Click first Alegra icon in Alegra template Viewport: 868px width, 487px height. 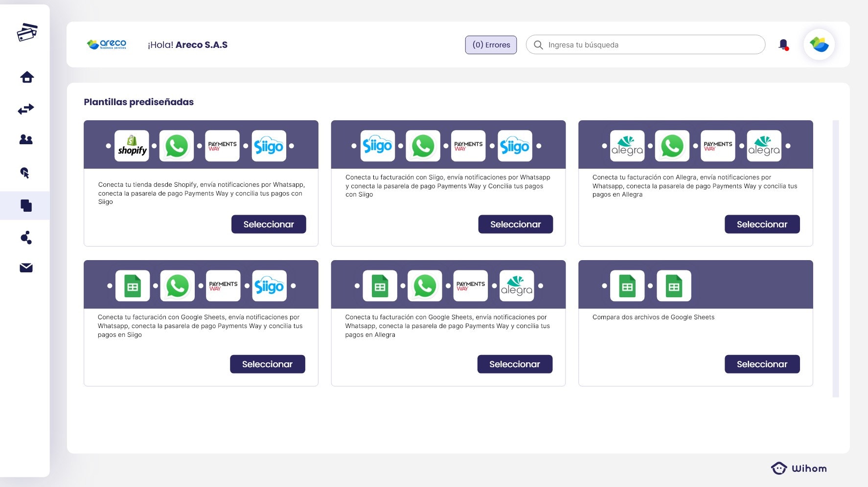[x=627, y=146]
